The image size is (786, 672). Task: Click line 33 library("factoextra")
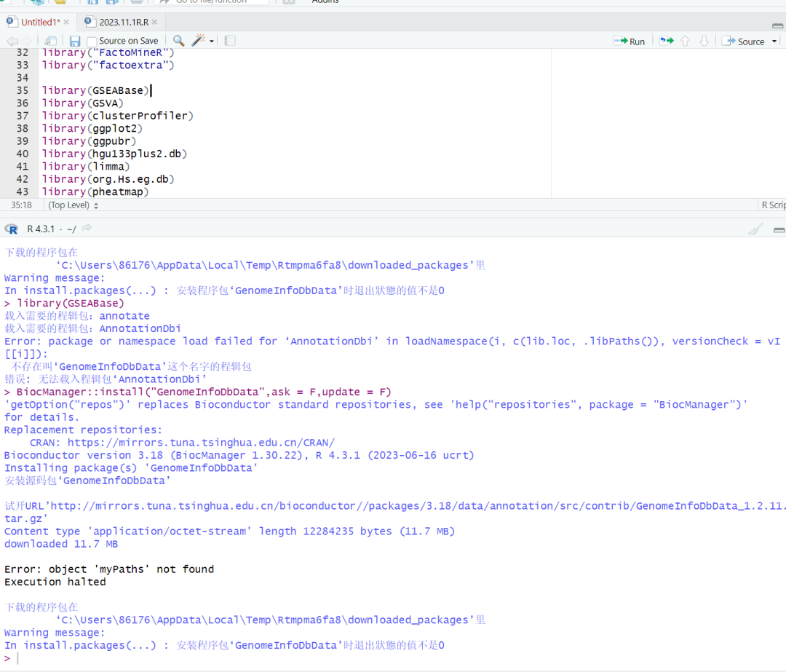(108, 66)
